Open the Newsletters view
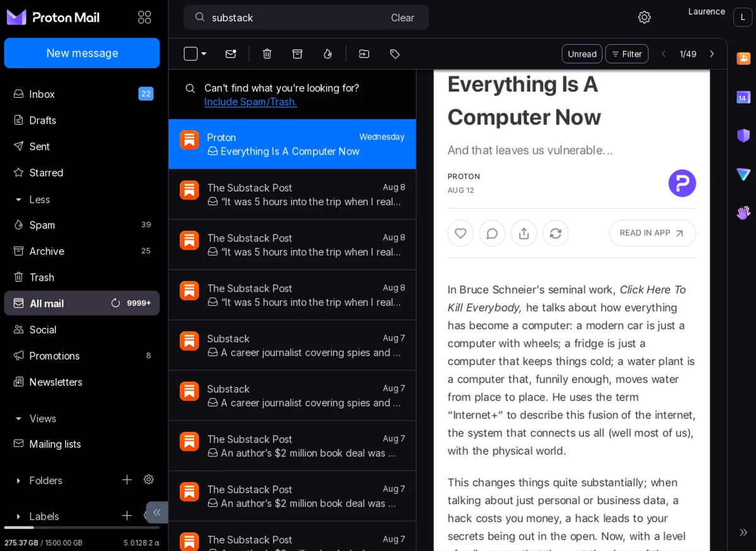Viewport: 756px width, 551px height. point(82,382)
